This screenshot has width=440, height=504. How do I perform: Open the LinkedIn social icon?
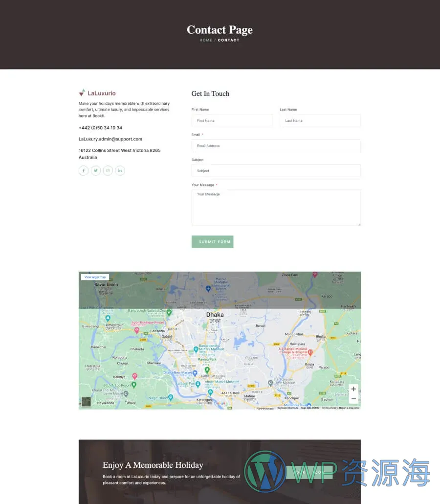point(120,170)
